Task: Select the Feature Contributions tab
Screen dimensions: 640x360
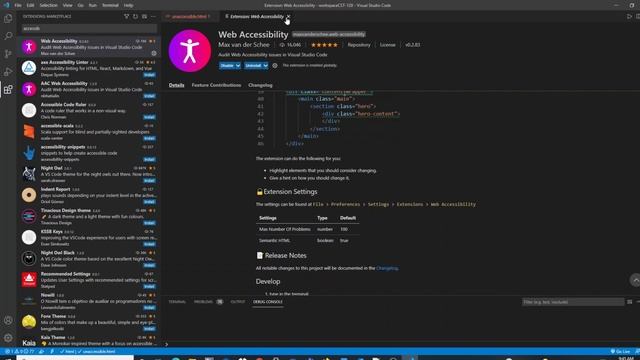Action: click(216, 85)
